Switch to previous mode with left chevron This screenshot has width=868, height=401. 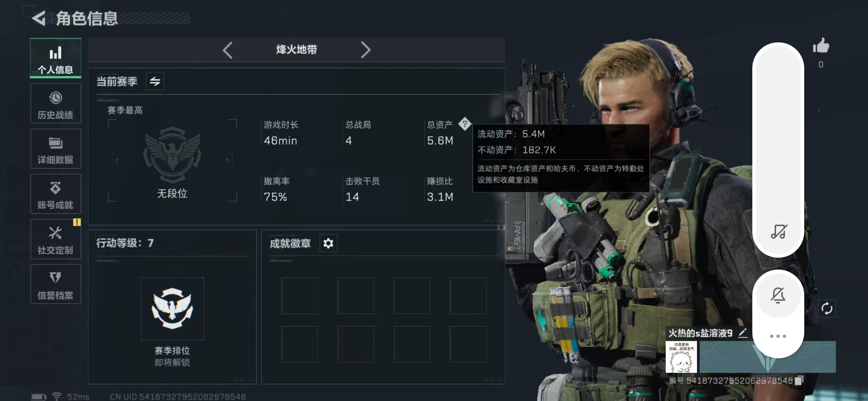tap(227, 50)
